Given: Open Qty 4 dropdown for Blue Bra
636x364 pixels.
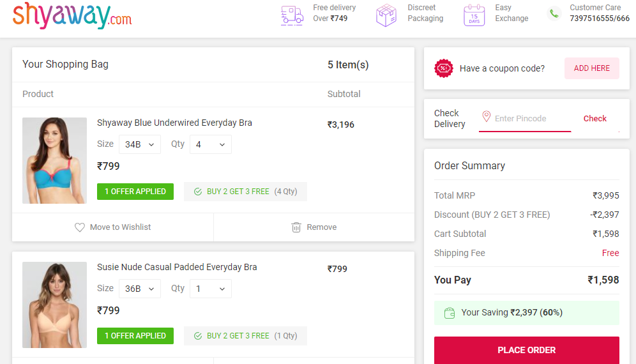Looking at the screenshot, I should point(211,144).
